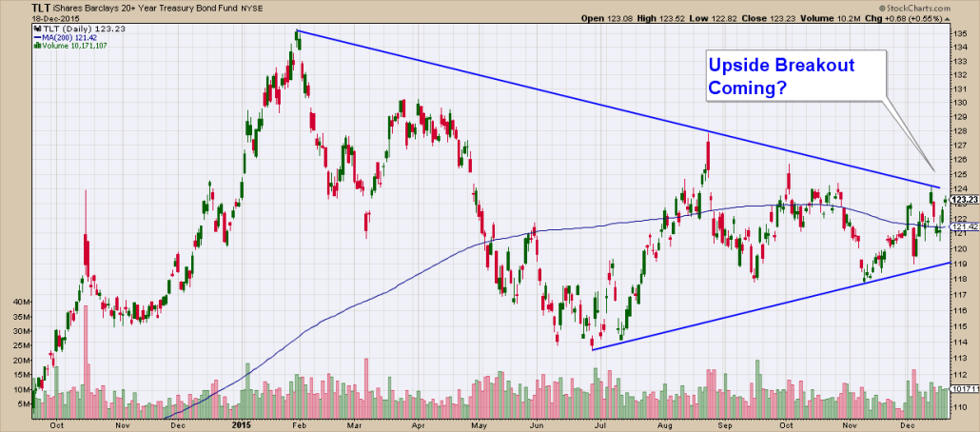Click the latest volume tag on right axis
Screen dimensions: 980x432
(964, 389)
